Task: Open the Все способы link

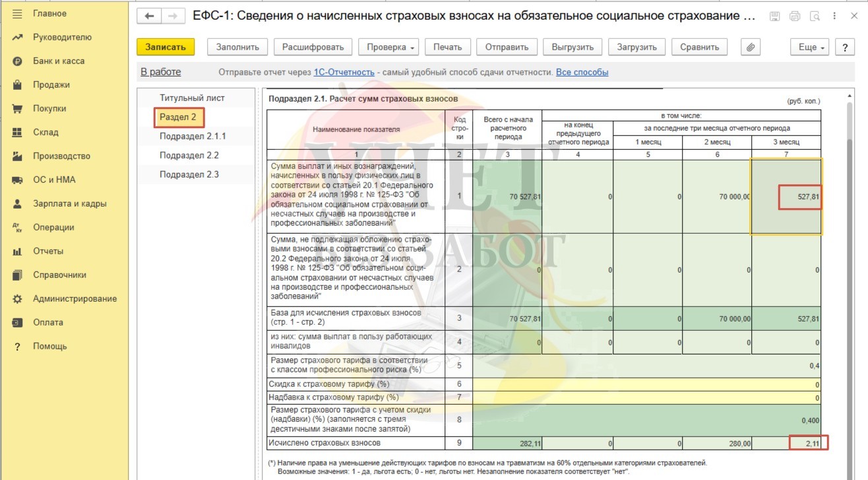Action: pyautogui.click(x=582, y=73)
